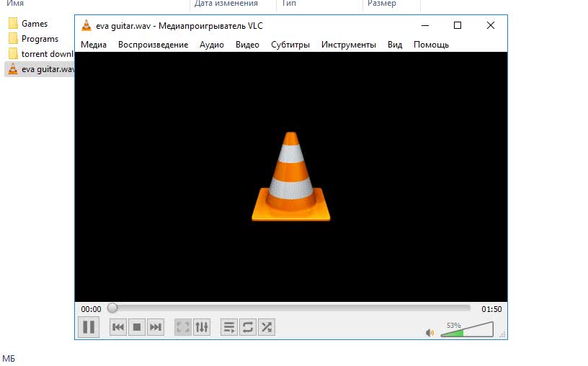Image resolution: width=588 pixels, height=366 pixels.
Task: Skip to next track
Action: coord(156,327)
